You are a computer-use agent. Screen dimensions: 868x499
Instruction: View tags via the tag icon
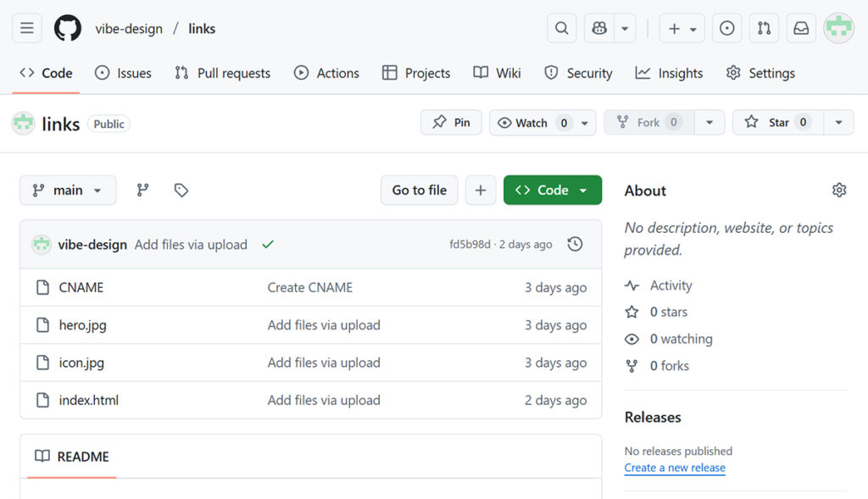pos(181,191)
